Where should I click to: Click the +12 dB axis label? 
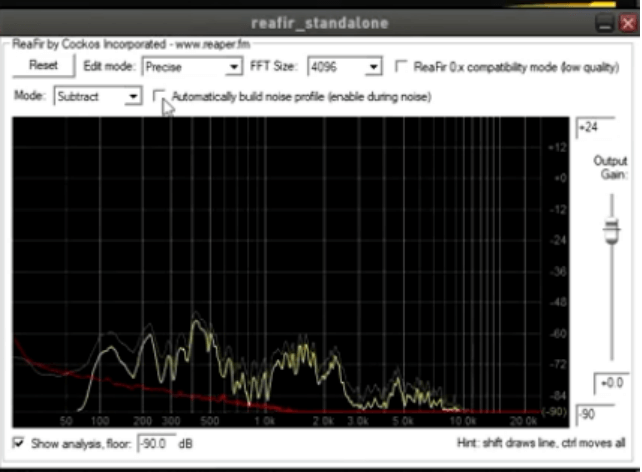(x=558, y=148)
